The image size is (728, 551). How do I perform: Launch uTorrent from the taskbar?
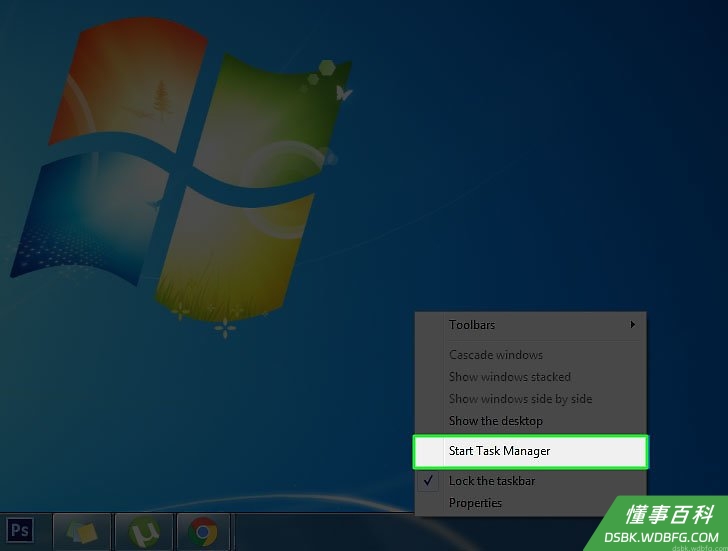[x=144, y=532]
